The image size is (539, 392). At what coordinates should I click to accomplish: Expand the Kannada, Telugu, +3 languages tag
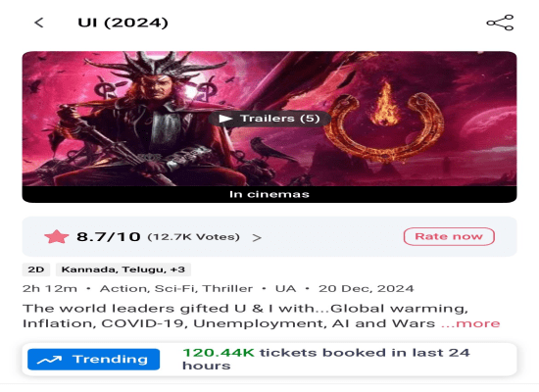(123, 269)
